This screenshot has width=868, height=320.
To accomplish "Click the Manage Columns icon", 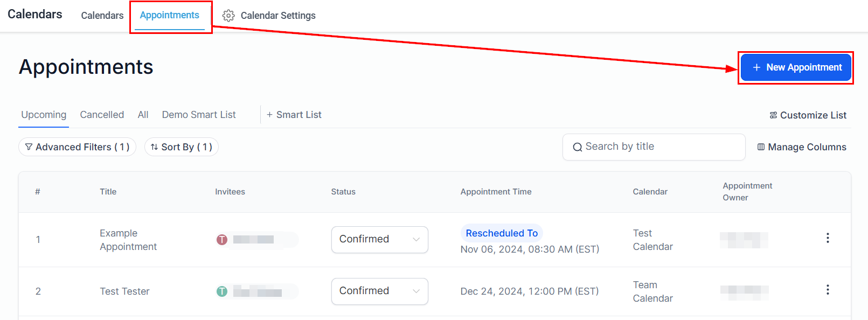I will pos(761,147).
